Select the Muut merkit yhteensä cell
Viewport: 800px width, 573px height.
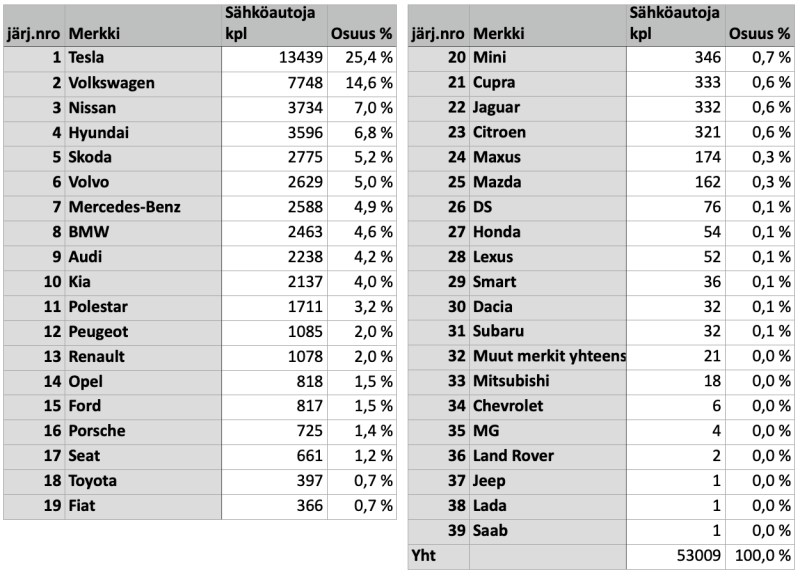click(x=549, y=356)
